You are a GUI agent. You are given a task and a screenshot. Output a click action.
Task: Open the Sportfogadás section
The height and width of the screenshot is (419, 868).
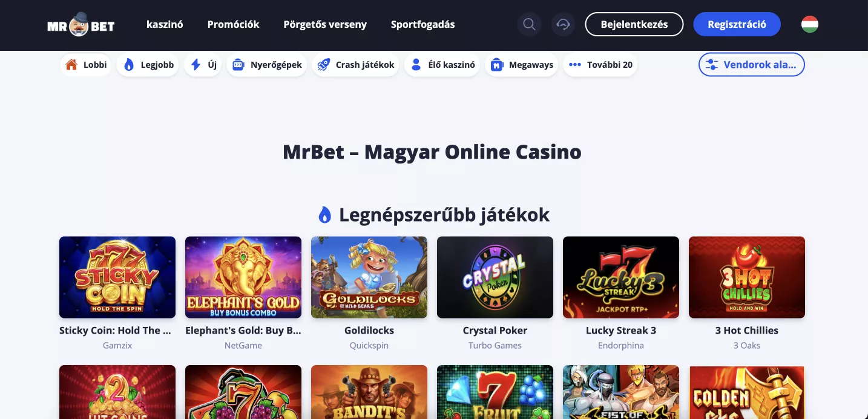(x=423, y=25)
